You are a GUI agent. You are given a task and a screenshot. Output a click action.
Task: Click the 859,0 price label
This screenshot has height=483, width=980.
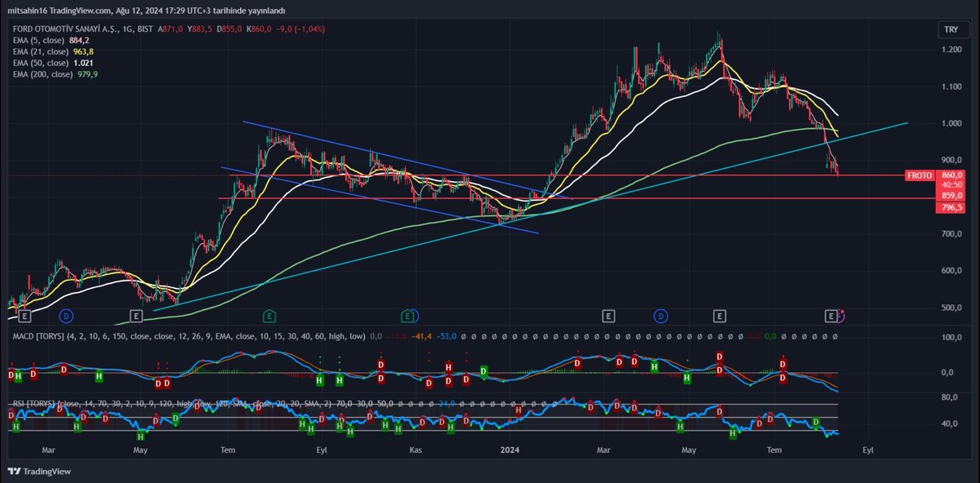951,196
